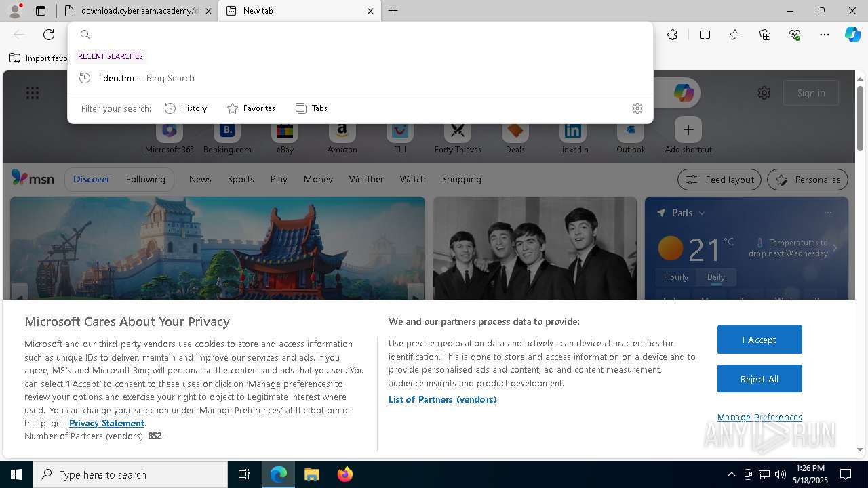This screenshot has width=868, height=488.
Task: Click I Accept cookies button
Action: [x=759, y=340]
